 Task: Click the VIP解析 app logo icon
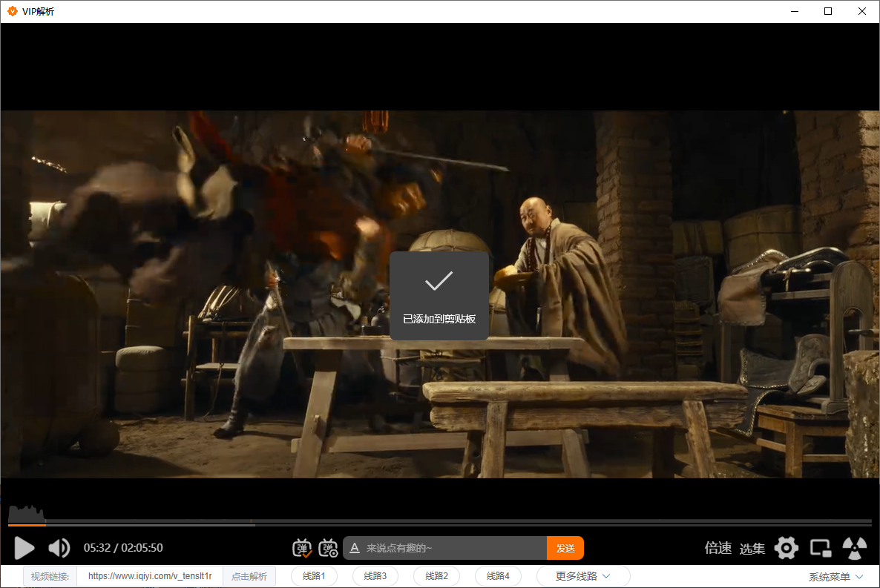[13, 11]
